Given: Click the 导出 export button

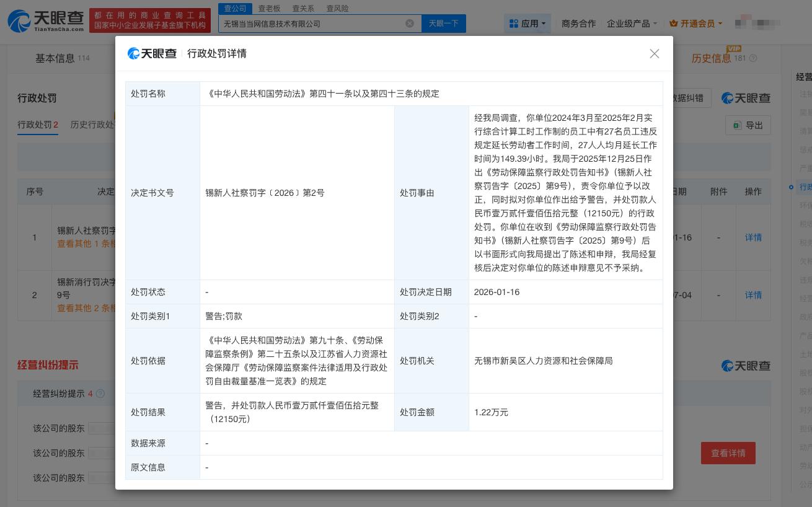Looking at the screenshot, I should [x=748, y=125].
